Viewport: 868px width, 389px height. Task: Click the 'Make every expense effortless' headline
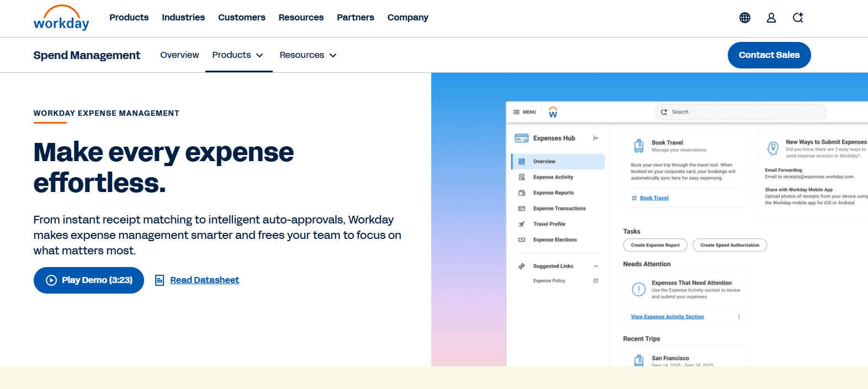[x=163, y=167]
